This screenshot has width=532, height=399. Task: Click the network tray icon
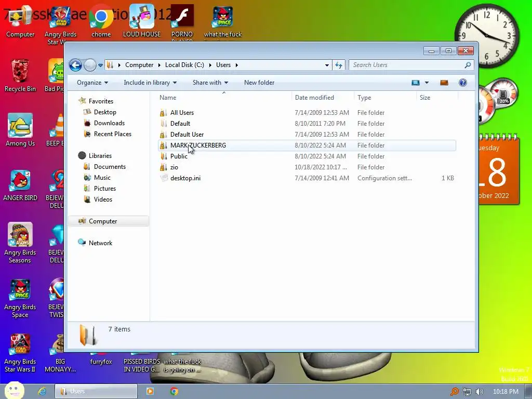(x=467, y=392)
